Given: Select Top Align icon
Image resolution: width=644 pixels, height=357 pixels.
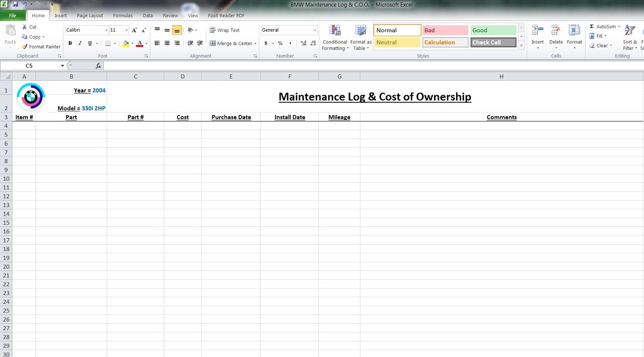Looking at the screenshot, I should [x=157, y=30].
